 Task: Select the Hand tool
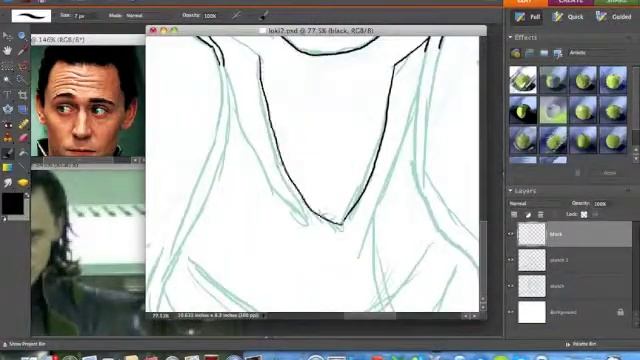click(7, 51)
